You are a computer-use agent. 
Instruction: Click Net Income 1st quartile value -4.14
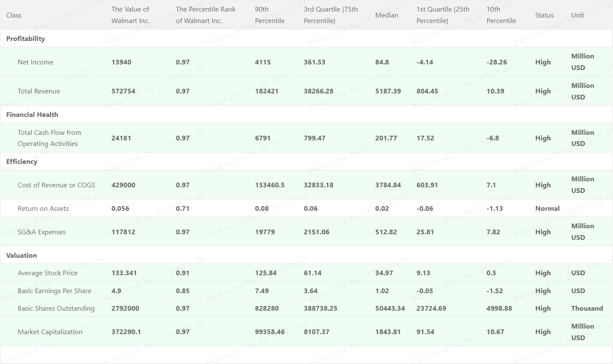click(x=425, y=62)
